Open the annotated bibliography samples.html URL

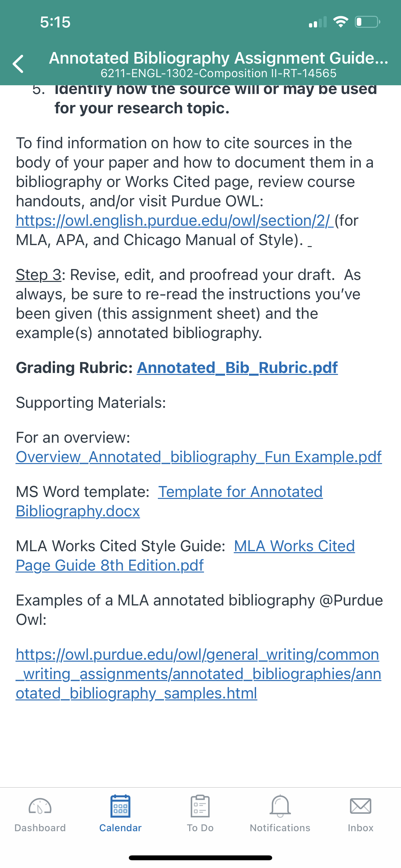pos(199,674)
